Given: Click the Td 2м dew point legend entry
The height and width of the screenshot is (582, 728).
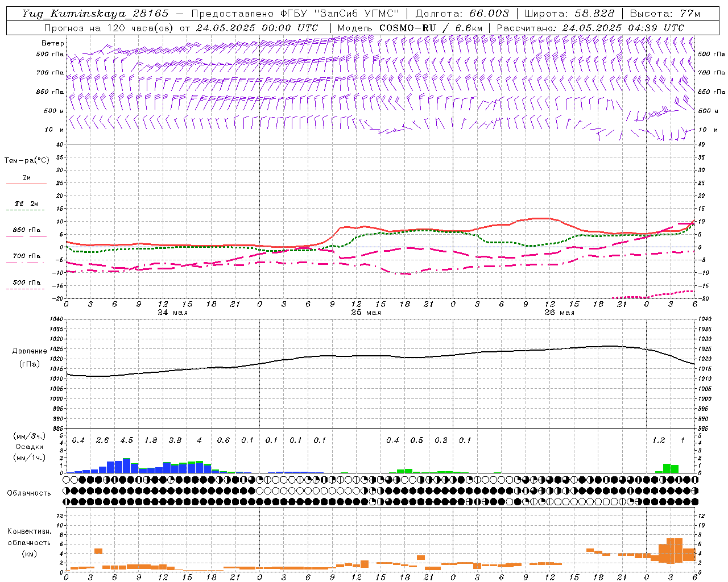Looking at the screenshot, I should point(26,203).
